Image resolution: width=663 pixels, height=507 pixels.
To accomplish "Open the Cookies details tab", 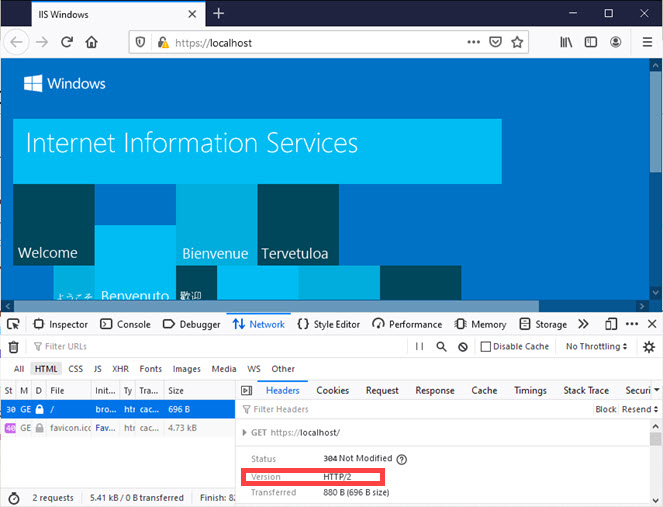I will click(x=332, y=390).
